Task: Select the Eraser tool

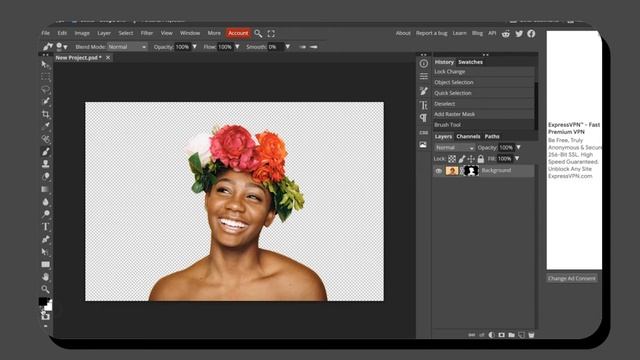Action: 45,176
